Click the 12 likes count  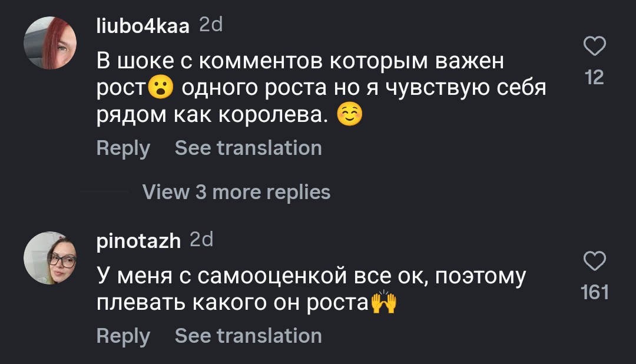[x=595, y=77]
